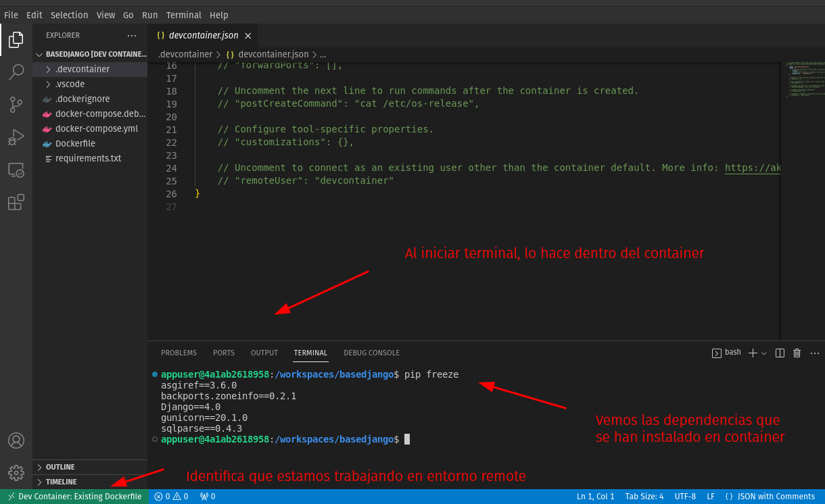Select LF end of line indicator

click(x=711, y=497)
